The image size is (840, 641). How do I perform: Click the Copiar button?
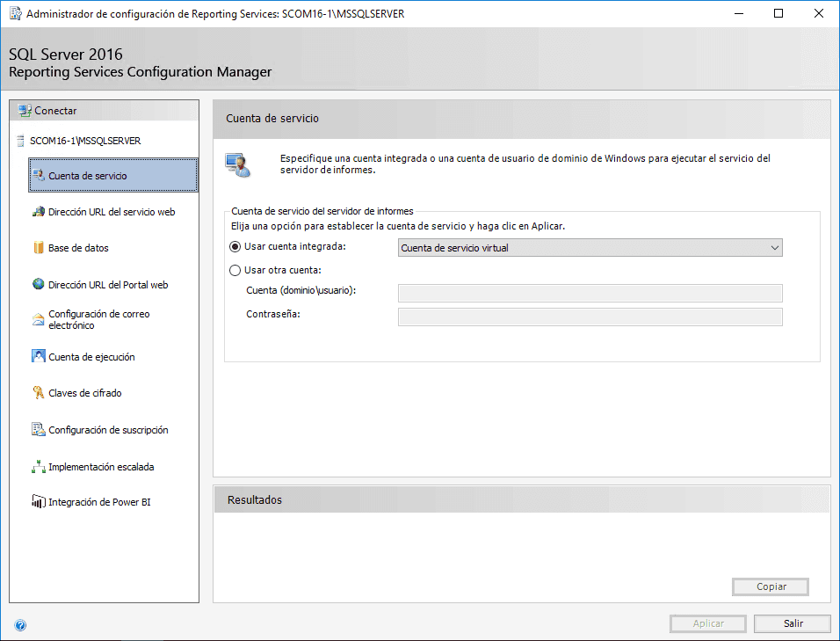771,586
